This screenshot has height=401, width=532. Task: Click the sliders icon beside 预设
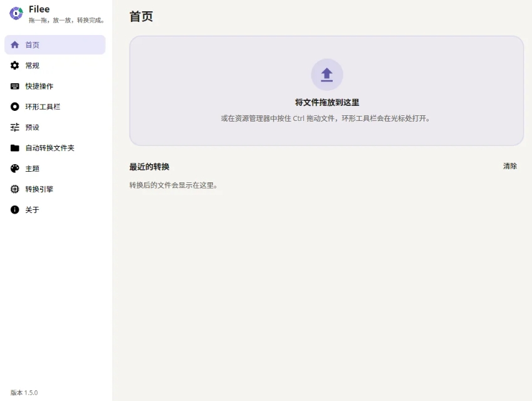coord(14,127)
